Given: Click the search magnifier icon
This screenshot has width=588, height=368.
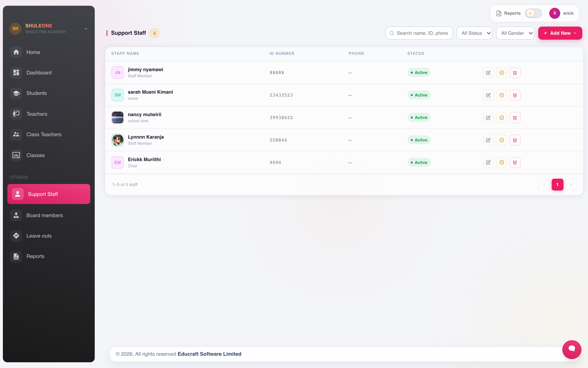Looking at the screenshot, I should coord(392,33).
